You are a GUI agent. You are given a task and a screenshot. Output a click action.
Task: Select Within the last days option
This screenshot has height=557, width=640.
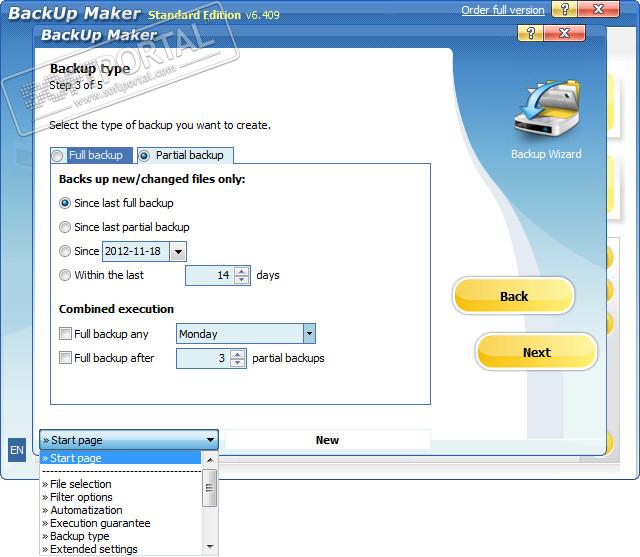point(65,275)
